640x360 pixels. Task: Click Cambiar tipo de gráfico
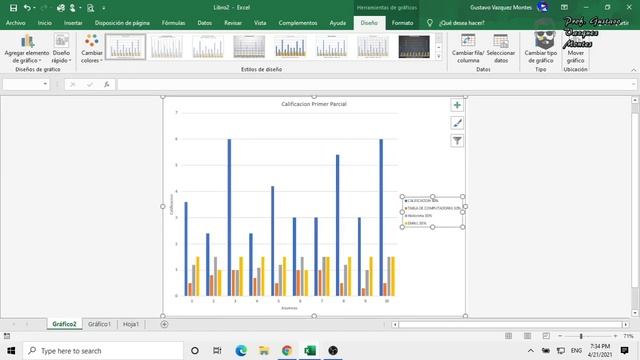540,49
